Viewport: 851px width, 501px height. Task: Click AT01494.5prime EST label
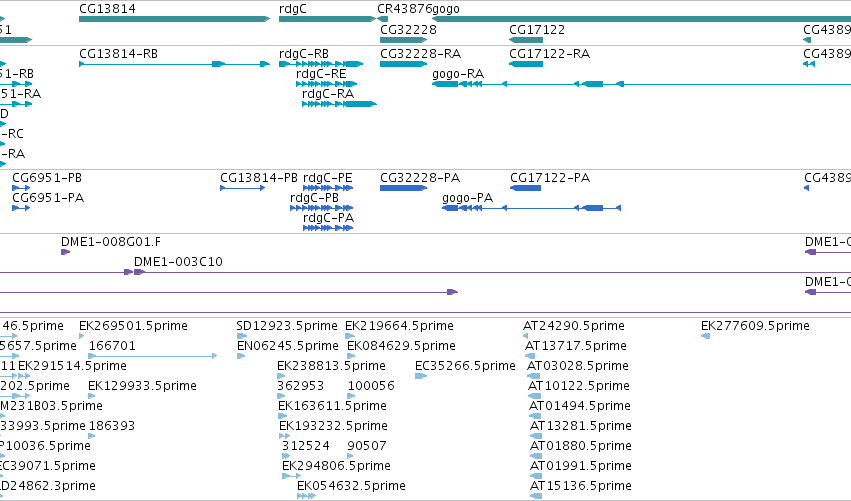580,406
